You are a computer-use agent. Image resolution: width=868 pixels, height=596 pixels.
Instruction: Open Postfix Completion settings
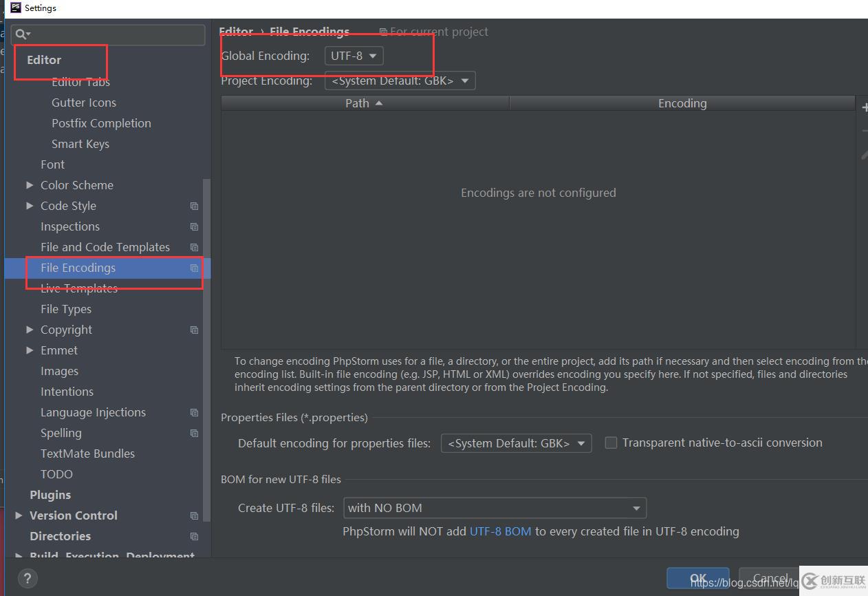click(x=101, y=123)
